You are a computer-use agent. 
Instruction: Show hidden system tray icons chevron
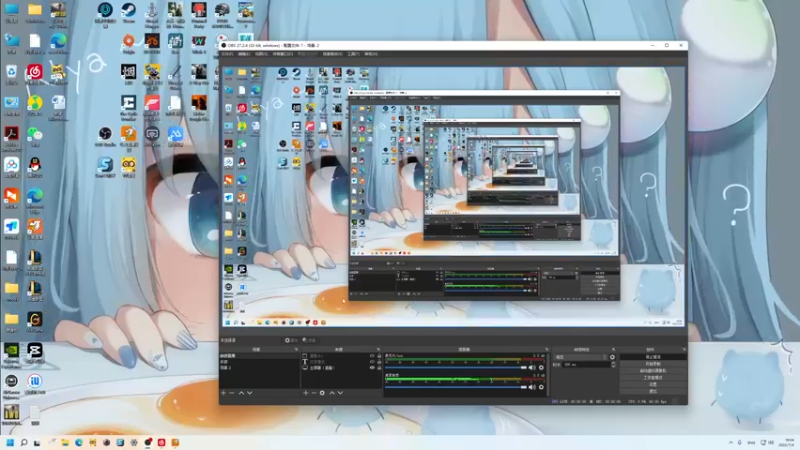pos(731,442)
